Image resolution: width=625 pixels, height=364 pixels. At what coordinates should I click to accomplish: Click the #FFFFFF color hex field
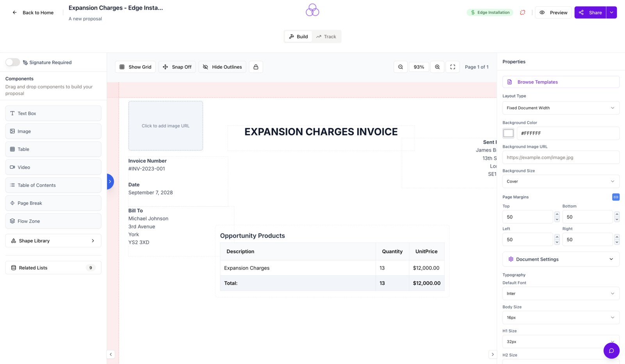[x=568, y=133]
